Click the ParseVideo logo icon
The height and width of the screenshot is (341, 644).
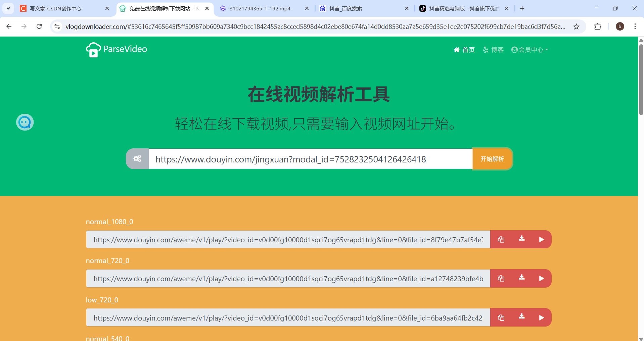(x=93, y=50)
